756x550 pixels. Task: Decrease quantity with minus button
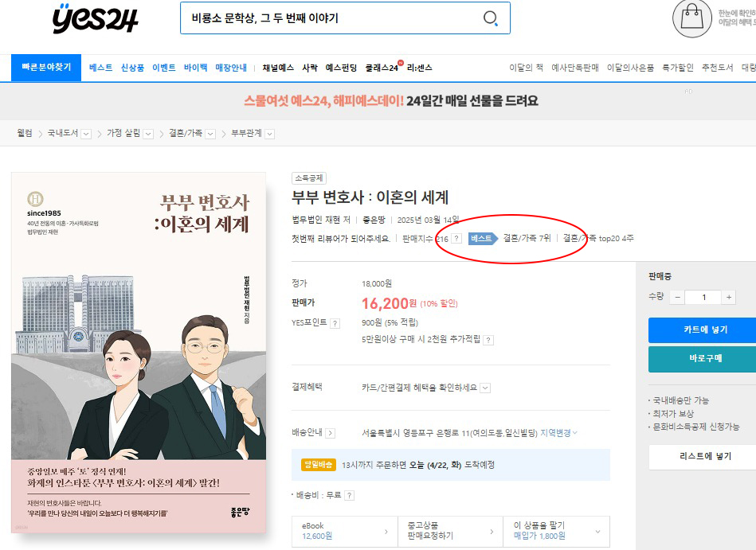coord(677,297)
